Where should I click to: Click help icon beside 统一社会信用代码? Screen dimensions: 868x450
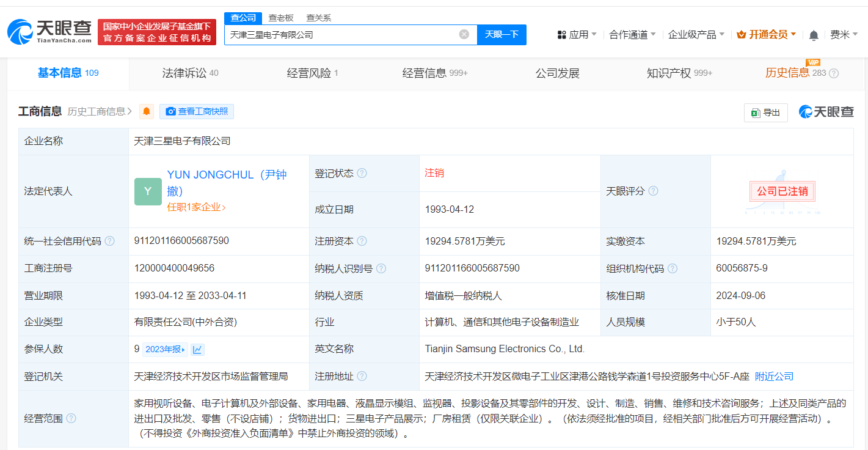[x=110, y=241]
